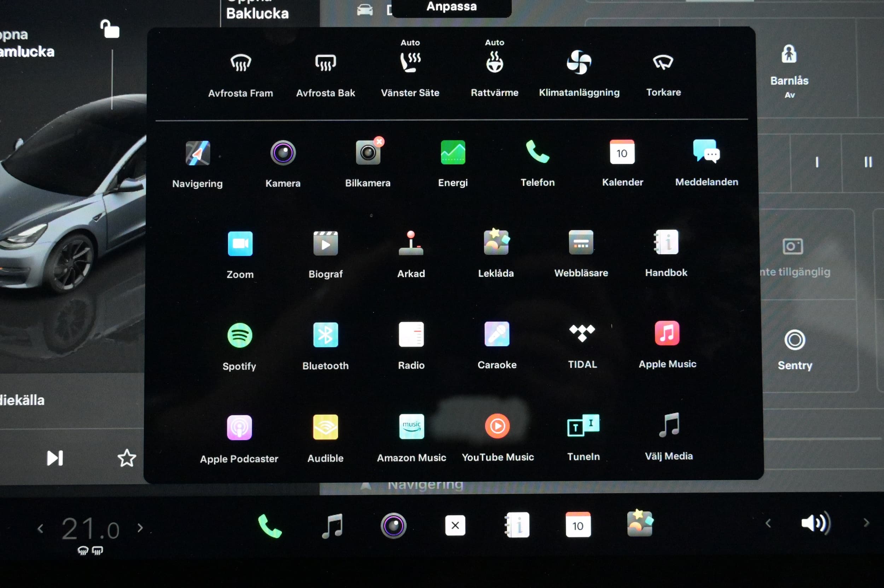Decrease temperature with left chevron
Image resolution: width=884 pixels, height=588 pixels.
click(x=41, y=528)
